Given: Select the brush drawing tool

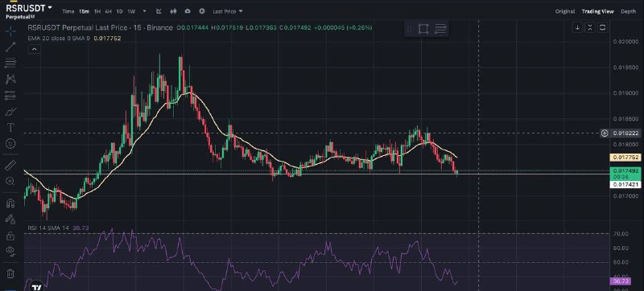Looking at the screenshot, I should tap(10, 112).
